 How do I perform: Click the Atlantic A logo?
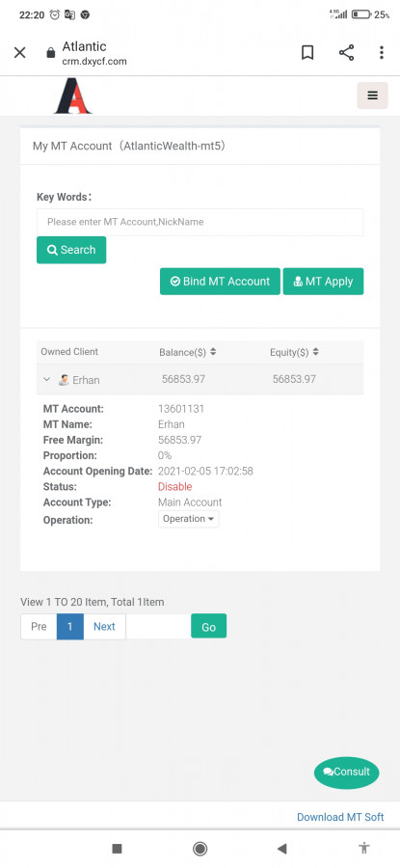(x=72, y=95)
